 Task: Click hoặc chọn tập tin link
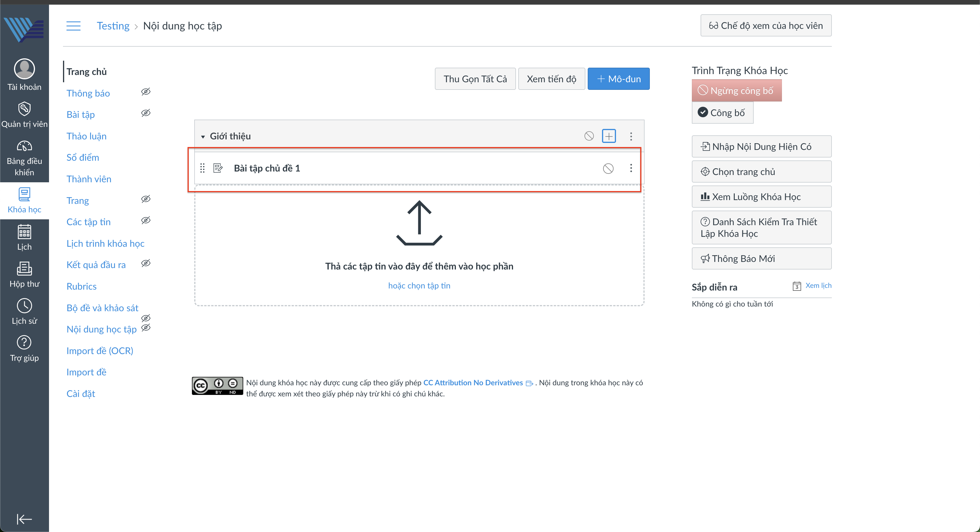419,286
